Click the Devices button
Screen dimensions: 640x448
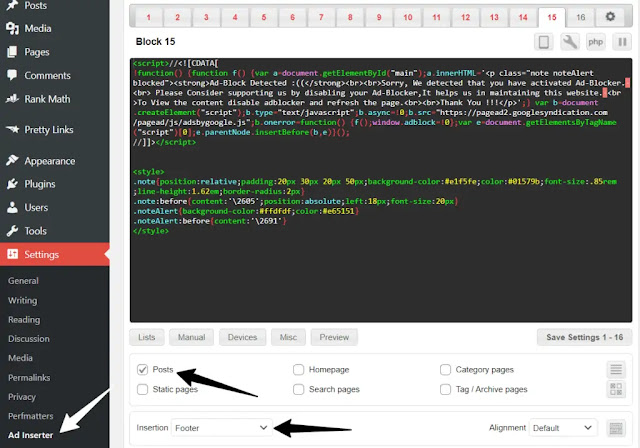click(x=242, y=337)
